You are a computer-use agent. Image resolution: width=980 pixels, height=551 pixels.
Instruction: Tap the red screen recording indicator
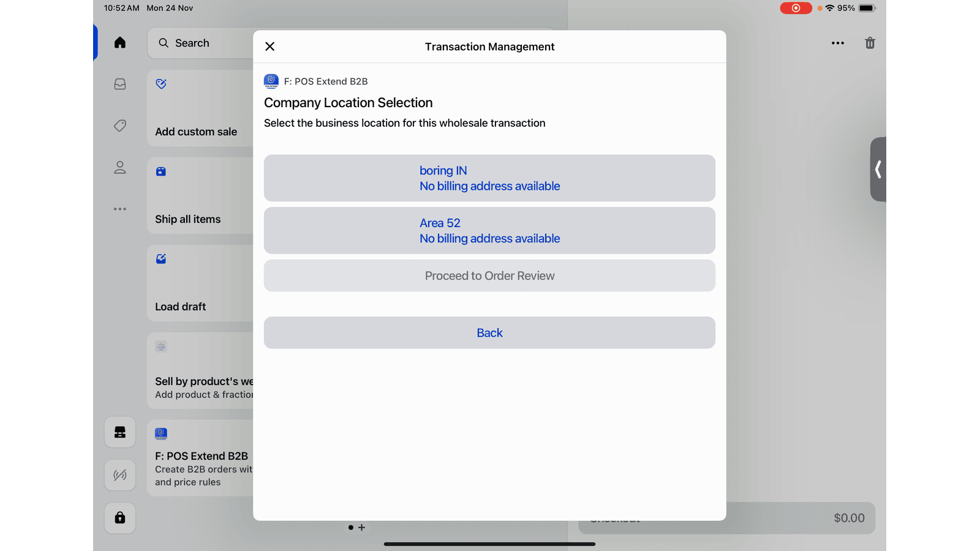[796, 8]
